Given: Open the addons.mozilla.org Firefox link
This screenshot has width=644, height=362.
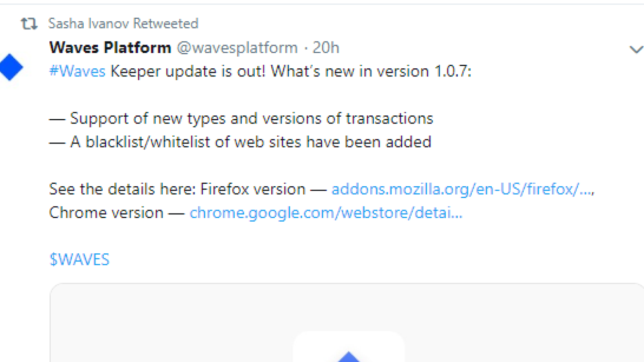Looking at the screenshot, I should pos(463,189).
